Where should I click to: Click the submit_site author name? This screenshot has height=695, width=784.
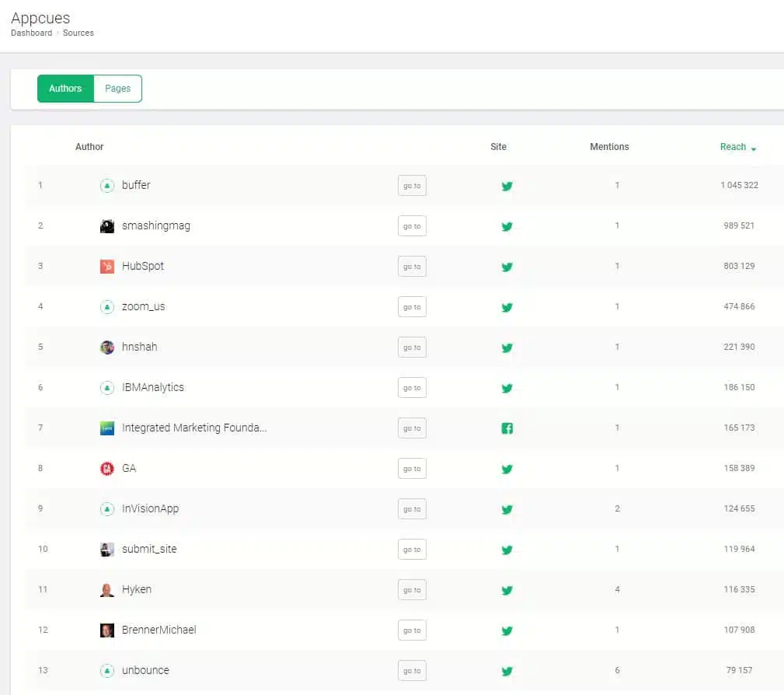pos(149,550)
